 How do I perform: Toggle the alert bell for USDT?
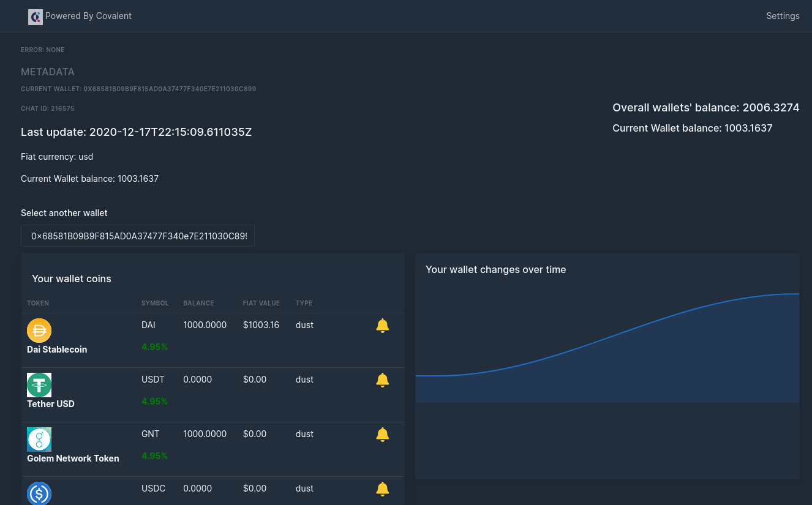(x=382, y=380)
